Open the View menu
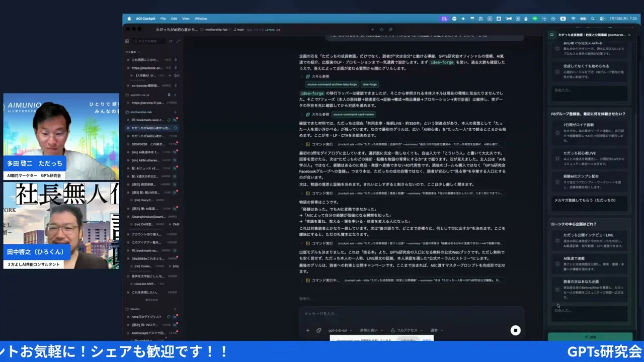The height and width of the screenshot is (362, 644). (186, 19)
